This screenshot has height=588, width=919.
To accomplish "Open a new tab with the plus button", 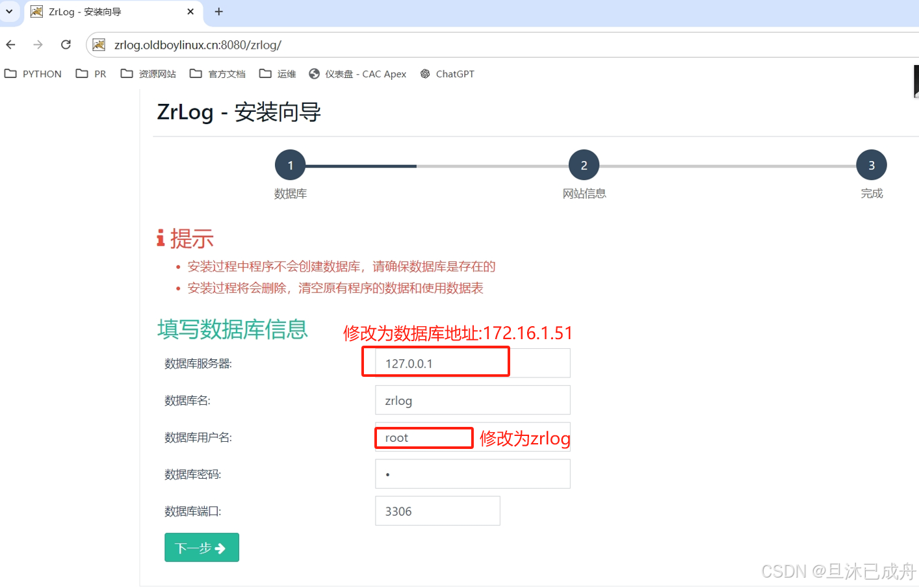I will (219, 12).
